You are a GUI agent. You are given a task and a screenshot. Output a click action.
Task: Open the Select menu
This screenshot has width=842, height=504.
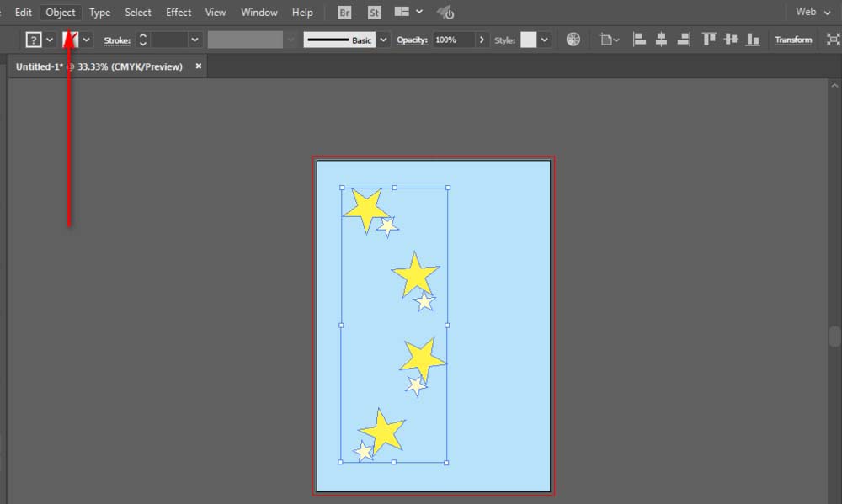[x=138, y=13]
